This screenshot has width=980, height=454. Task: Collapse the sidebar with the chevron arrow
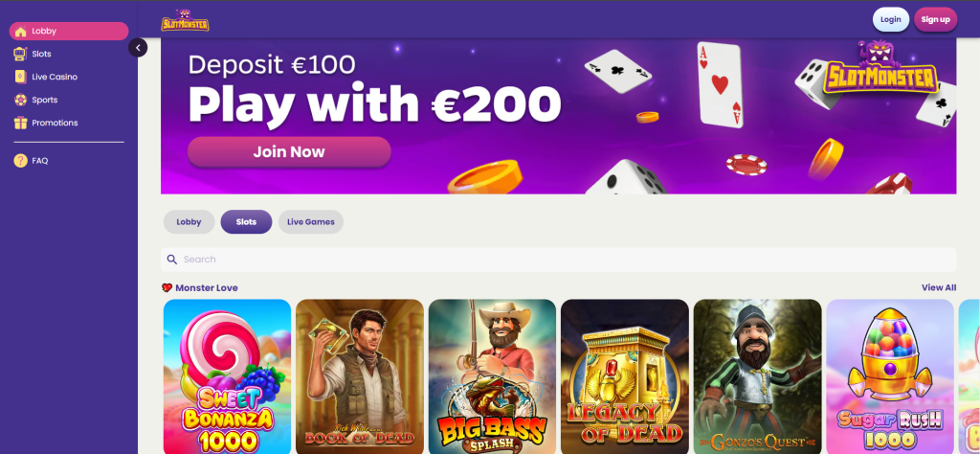(138, 48)
